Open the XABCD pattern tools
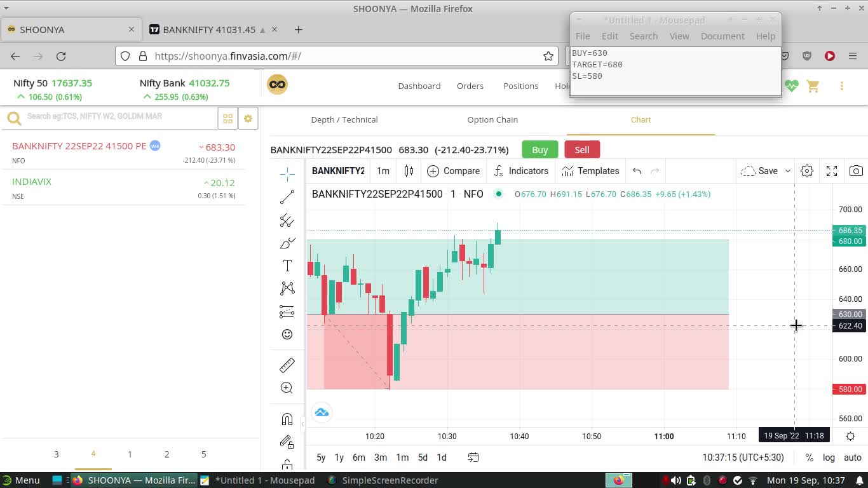 point(287,288)
